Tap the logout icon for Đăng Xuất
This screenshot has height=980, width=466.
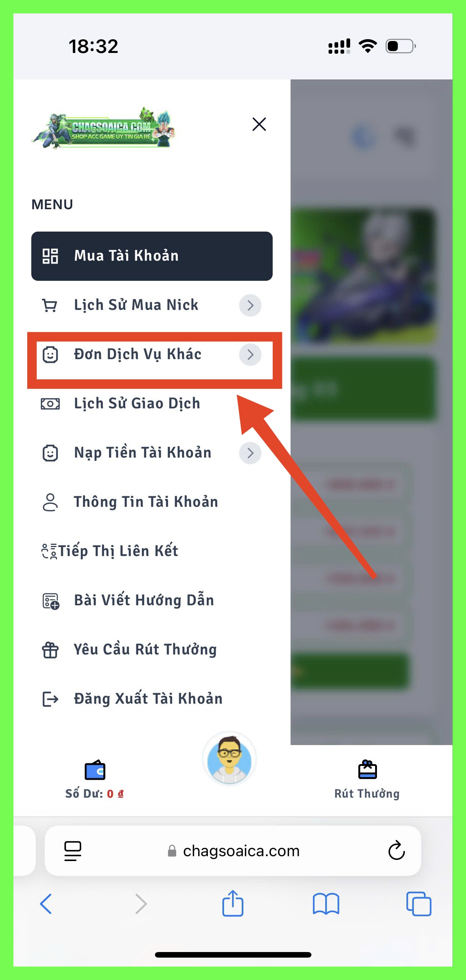click(x=50, y=699)
